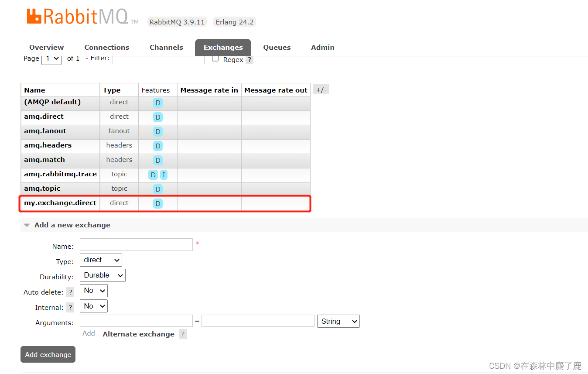
Task: Click the fanout type cell
Action: click(119, 131)
